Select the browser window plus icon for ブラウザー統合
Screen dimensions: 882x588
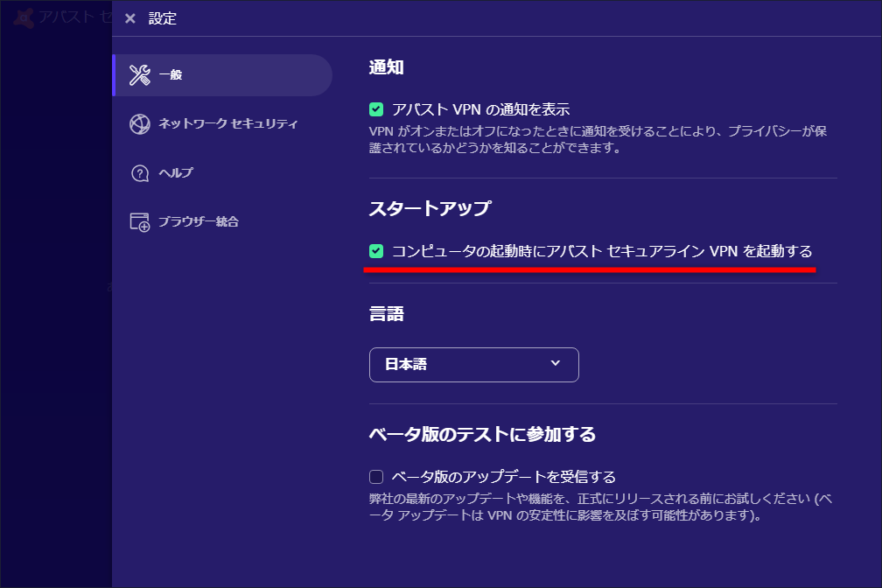137,222
